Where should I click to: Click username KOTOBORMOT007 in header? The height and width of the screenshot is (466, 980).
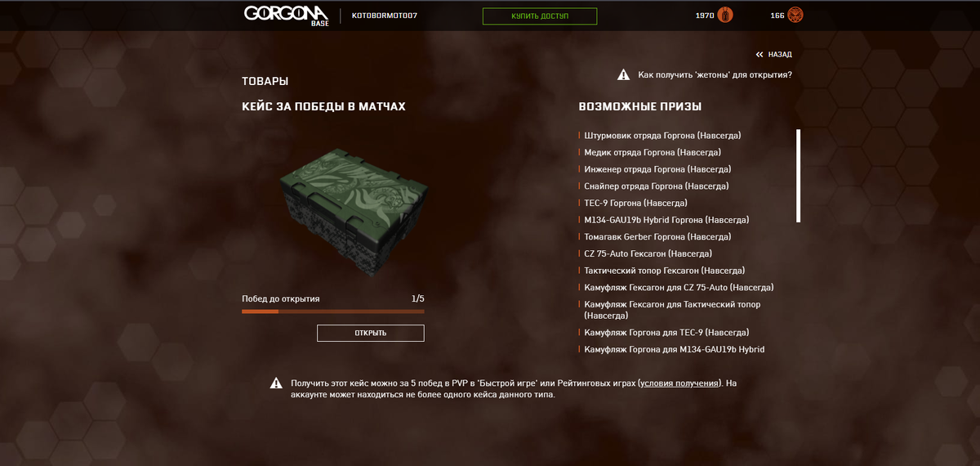point(385,16)
